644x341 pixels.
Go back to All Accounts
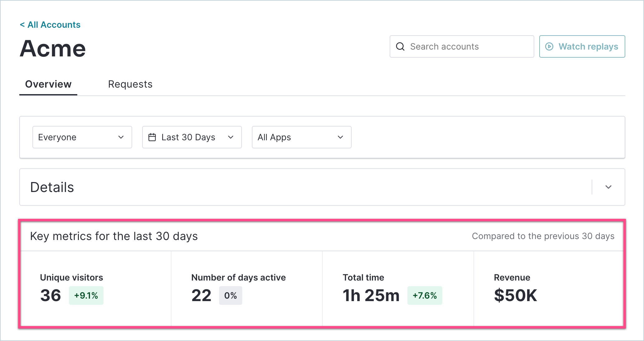tap(50, 25)
